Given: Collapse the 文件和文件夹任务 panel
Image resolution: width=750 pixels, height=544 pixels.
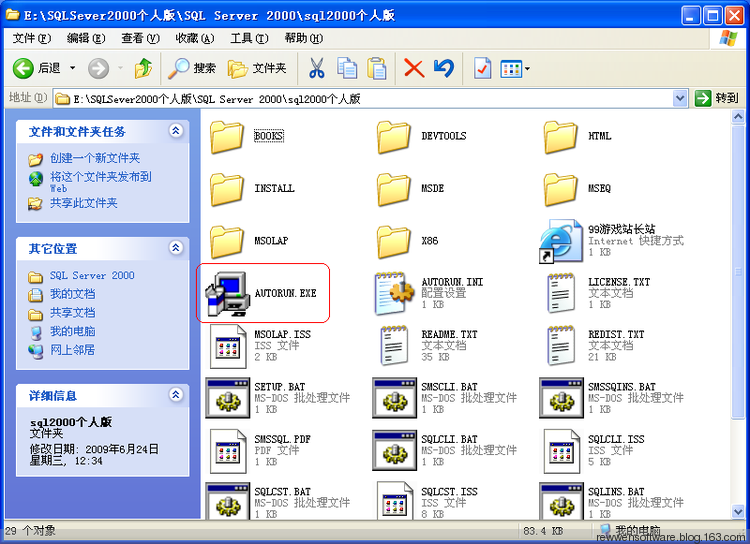Looking at the screenshot, I should coord(176,131).
